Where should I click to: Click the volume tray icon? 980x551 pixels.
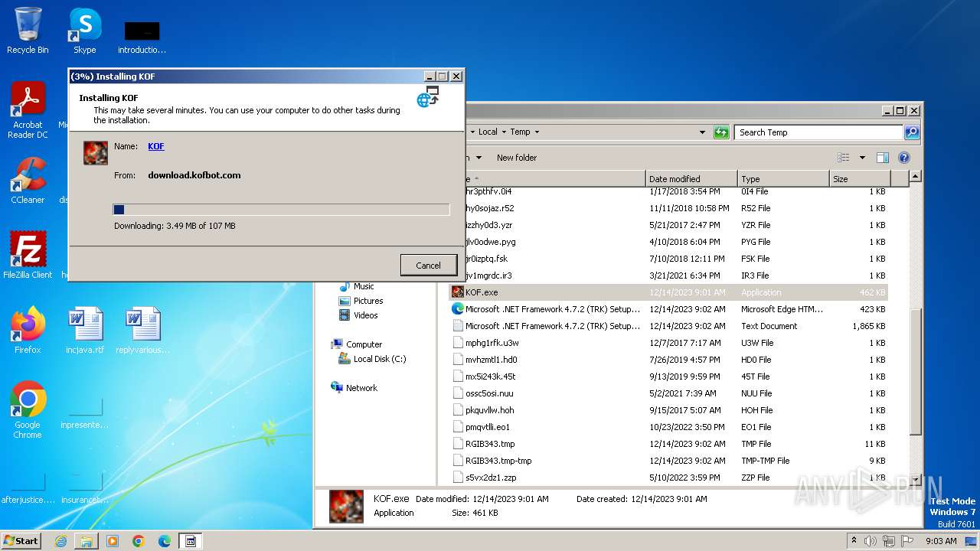pyautogui.click(x=871, y=540)
